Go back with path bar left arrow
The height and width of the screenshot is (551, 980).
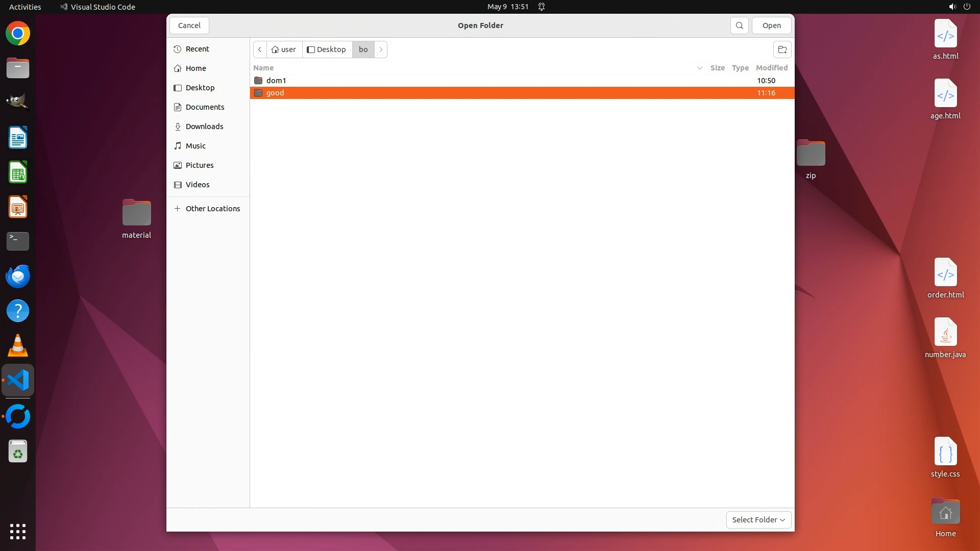tap(260, 49)
